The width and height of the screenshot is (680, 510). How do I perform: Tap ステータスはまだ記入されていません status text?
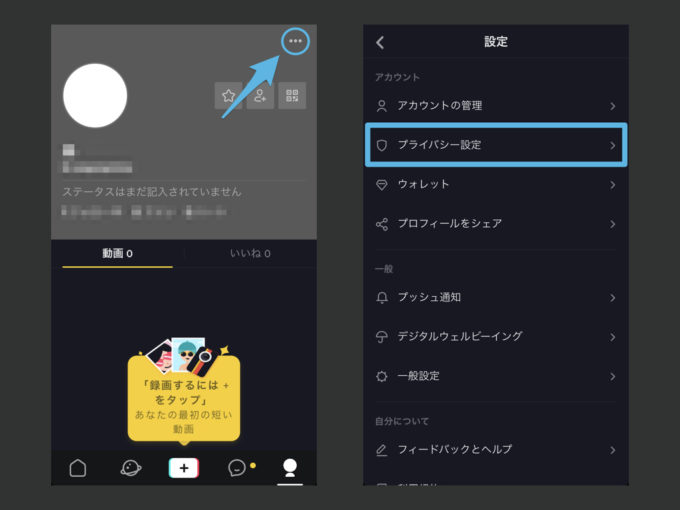(152, 192)
